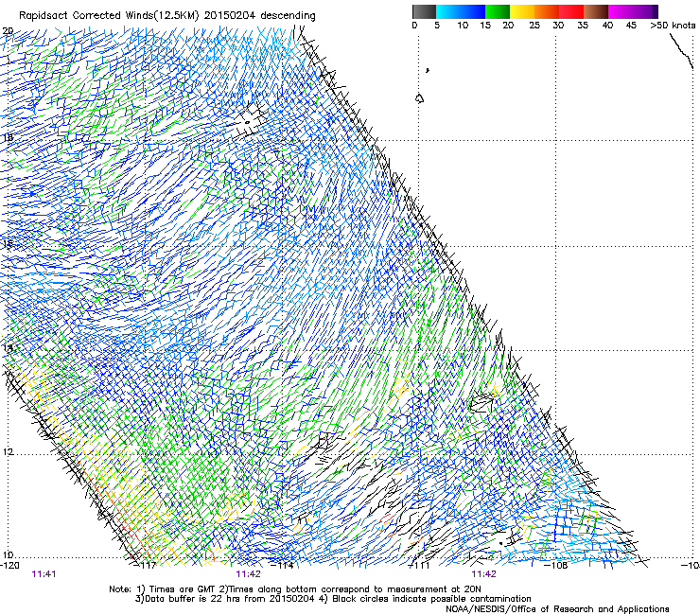Click the '30' legend scale label
Screen dimensions: 700x615
pos(558,26)
